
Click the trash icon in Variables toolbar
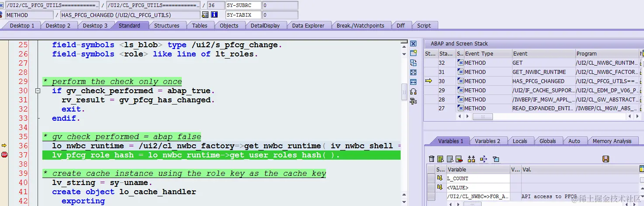pyautogui.click(x=432, y=159)
